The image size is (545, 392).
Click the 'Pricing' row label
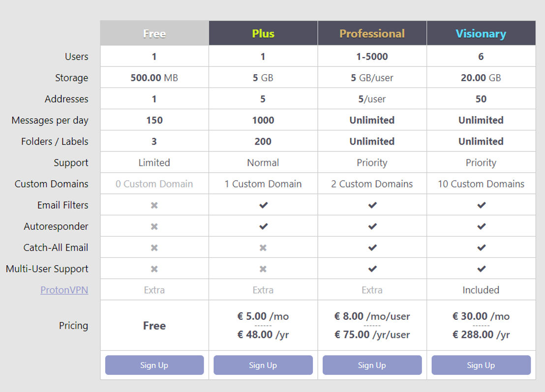73,326
